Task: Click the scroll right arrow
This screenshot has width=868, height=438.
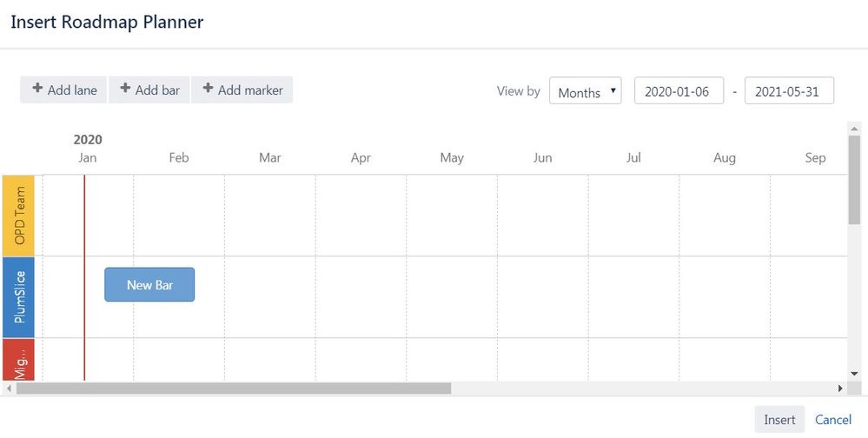Action: tap(840, 388)
